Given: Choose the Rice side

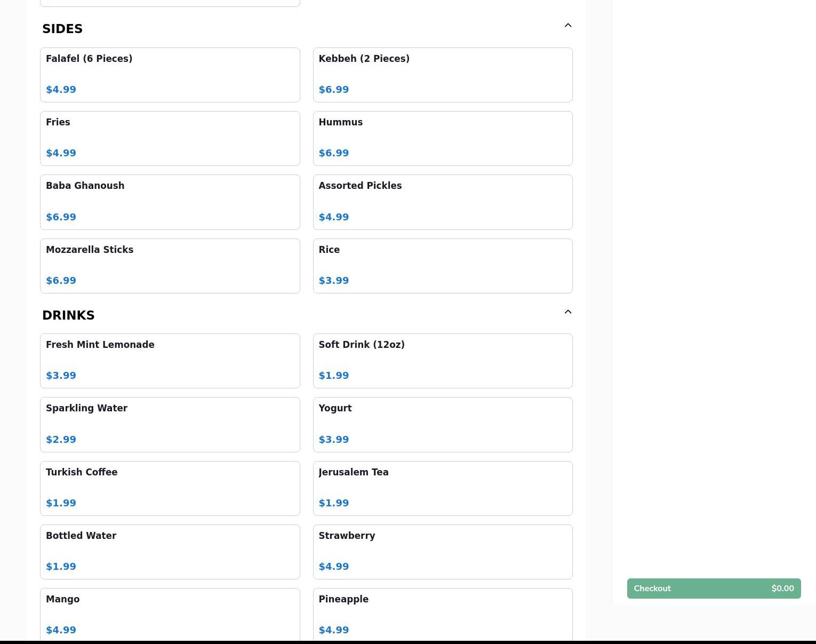Looking at the screenshot, I should coord(442,266).
